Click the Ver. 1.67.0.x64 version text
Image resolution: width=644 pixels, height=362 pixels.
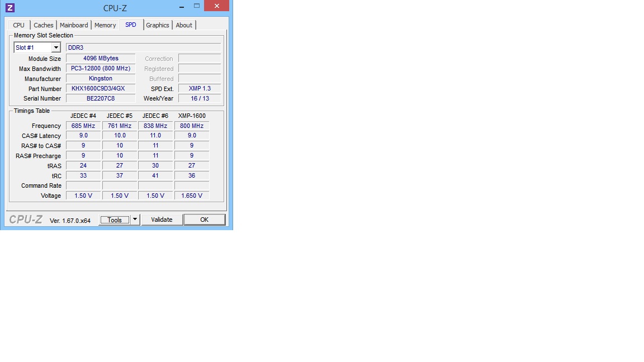(x=70, y=221)
